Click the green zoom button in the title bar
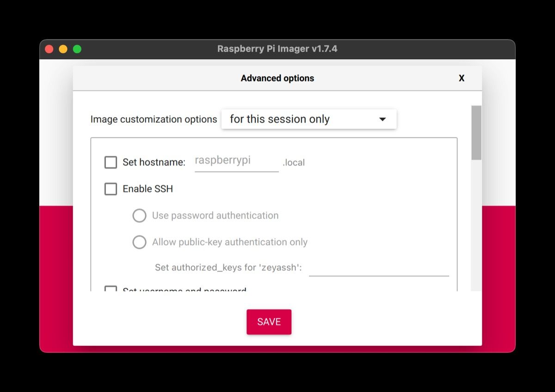 click(x=77, y=49)
